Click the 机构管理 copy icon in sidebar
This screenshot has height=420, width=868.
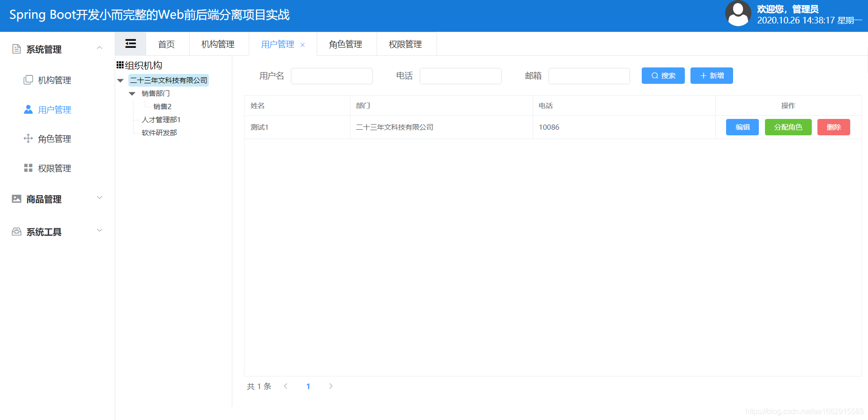click(28, 80)
